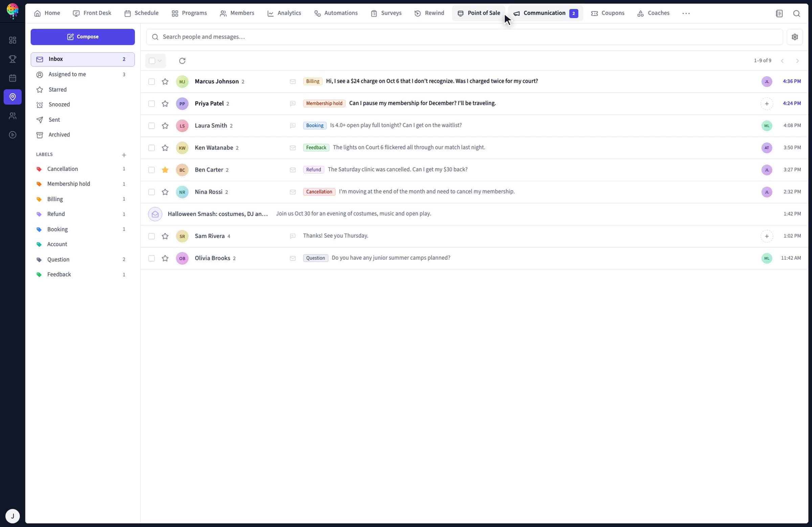Image resolution: width=812 pixels, height=527 pixels.
Task: Open the Halloween Smash broadcast message
Action: point(474,214)
